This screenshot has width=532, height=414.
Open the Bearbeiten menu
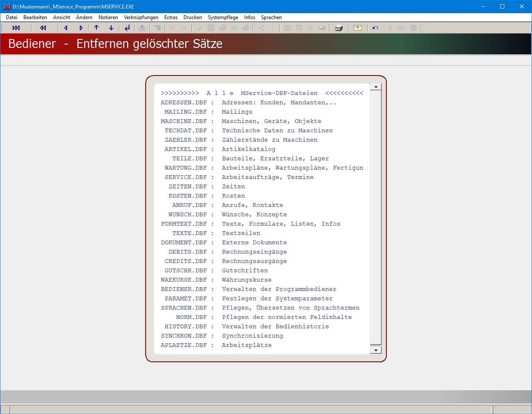tap(35, 17)
